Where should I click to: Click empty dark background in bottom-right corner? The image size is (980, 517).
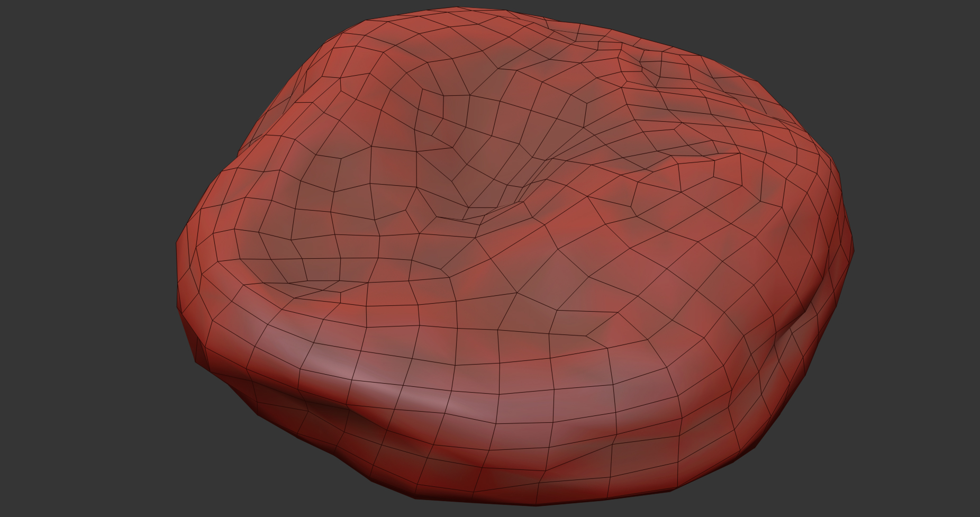(926, 476)
